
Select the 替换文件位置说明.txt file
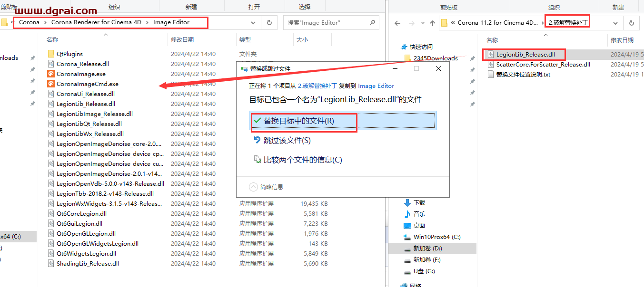[523, 74]
